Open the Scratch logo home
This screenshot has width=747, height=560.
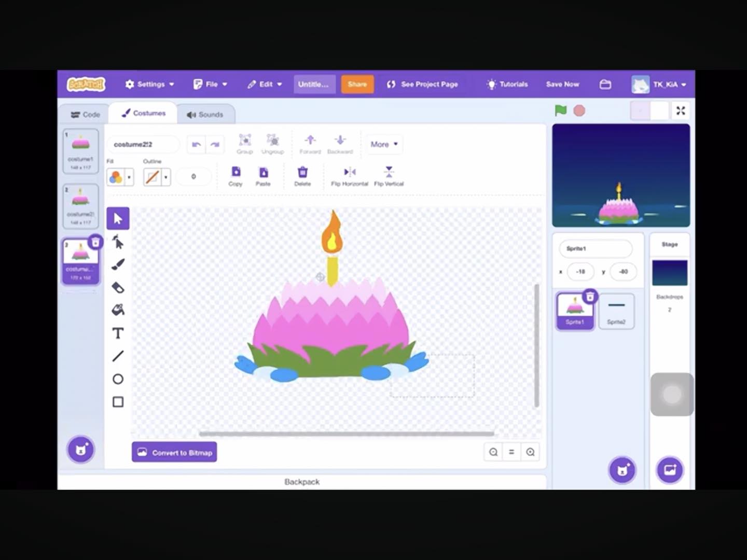click(86, 84)
